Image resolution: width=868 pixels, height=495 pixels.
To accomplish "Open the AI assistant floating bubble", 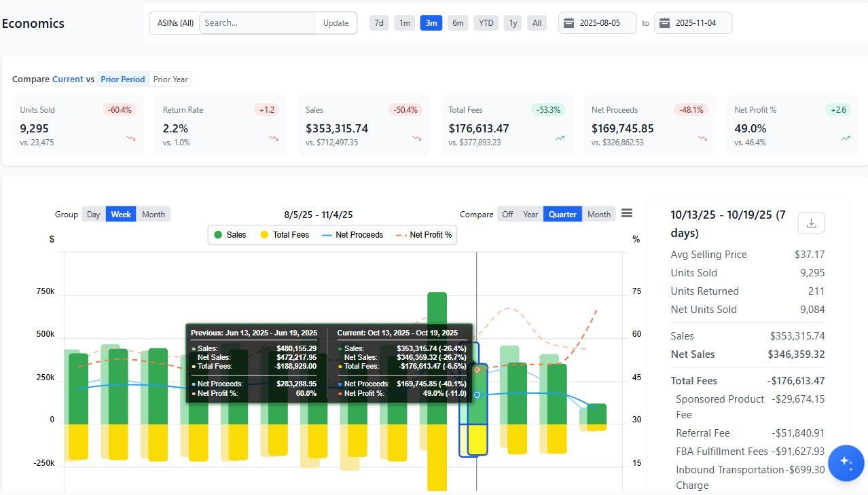I will (846, 462).
